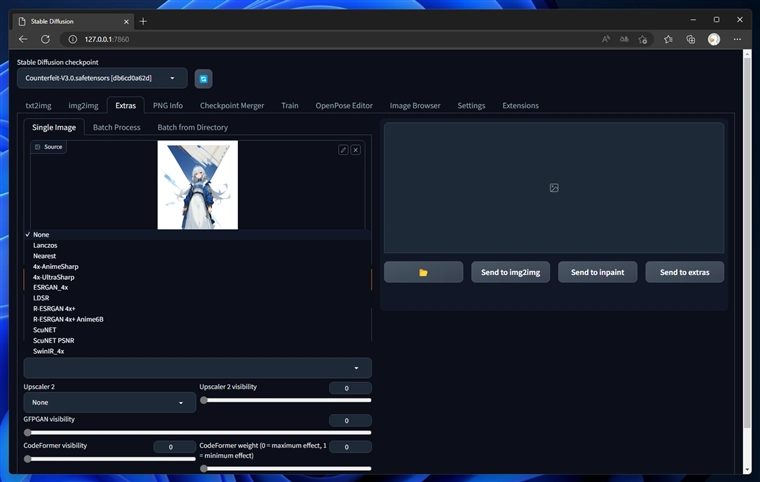Open the Stable Diffusion checkpoint dropdown
This screenshot has height=482, width=760.
102,78
